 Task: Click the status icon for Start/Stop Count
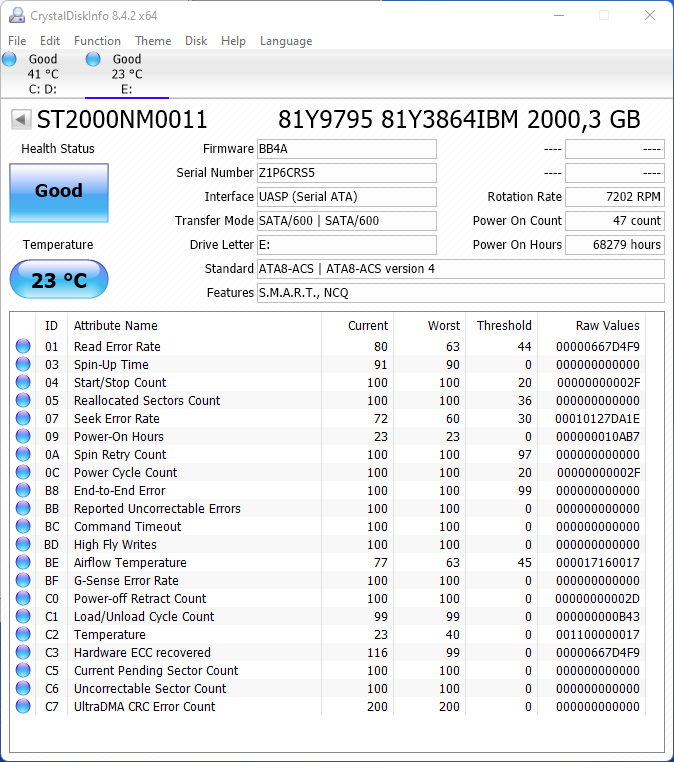(x=23, y=382)
